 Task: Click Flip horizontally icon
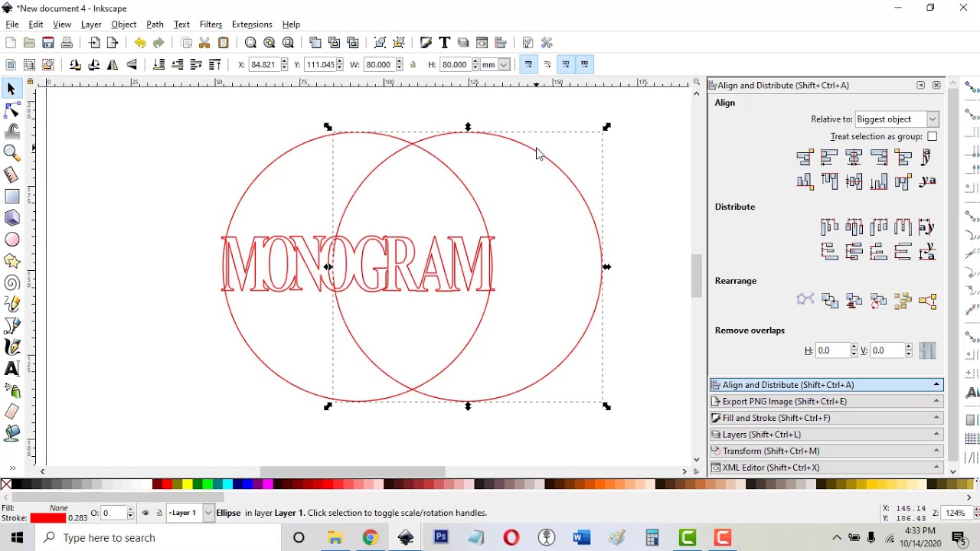click(x=113, y=65)
